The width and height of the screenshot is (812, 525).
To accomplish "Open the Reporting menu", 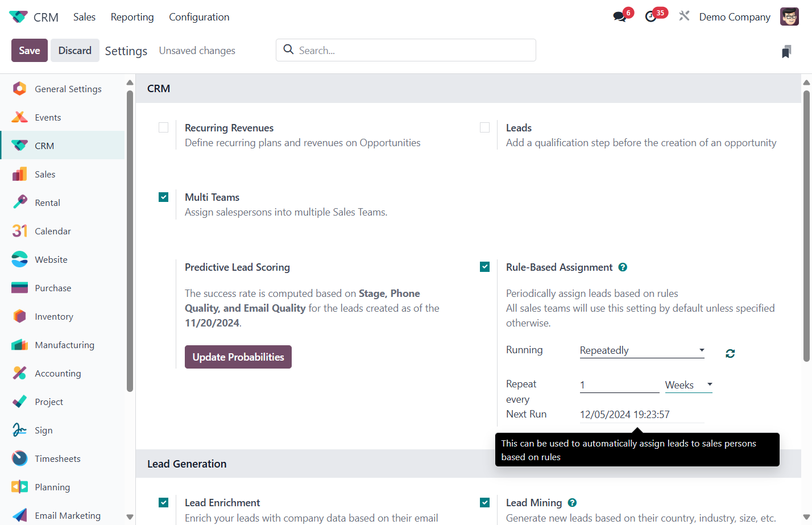I will coord(132,17).
